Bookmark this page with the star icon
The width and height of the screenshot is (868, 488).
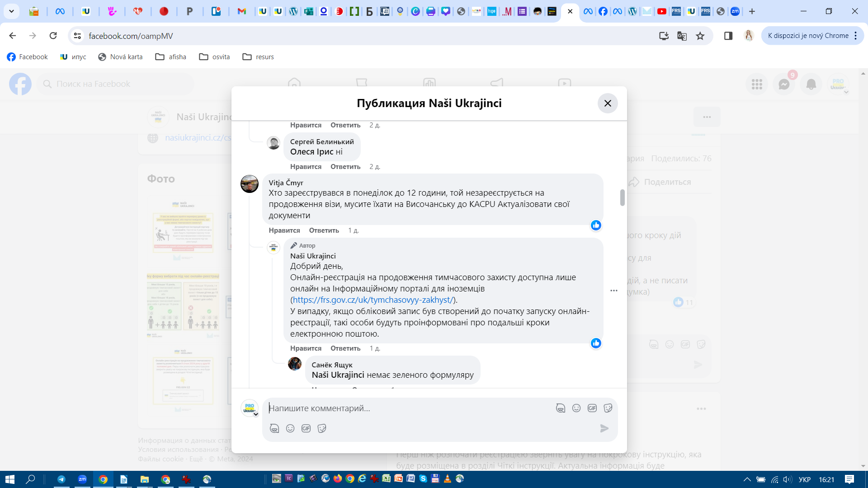pos(700,36)
